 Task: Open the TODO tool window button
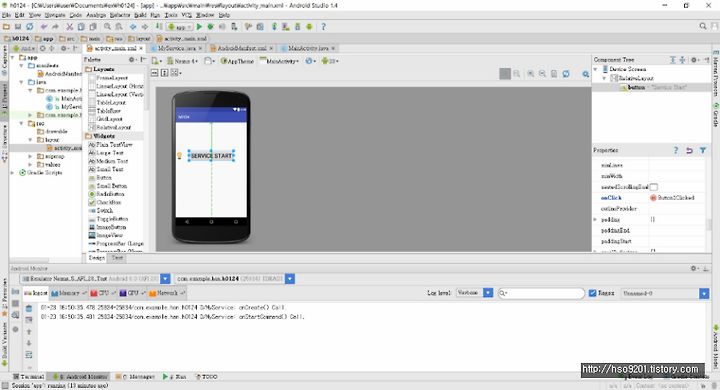click(206, 377)
